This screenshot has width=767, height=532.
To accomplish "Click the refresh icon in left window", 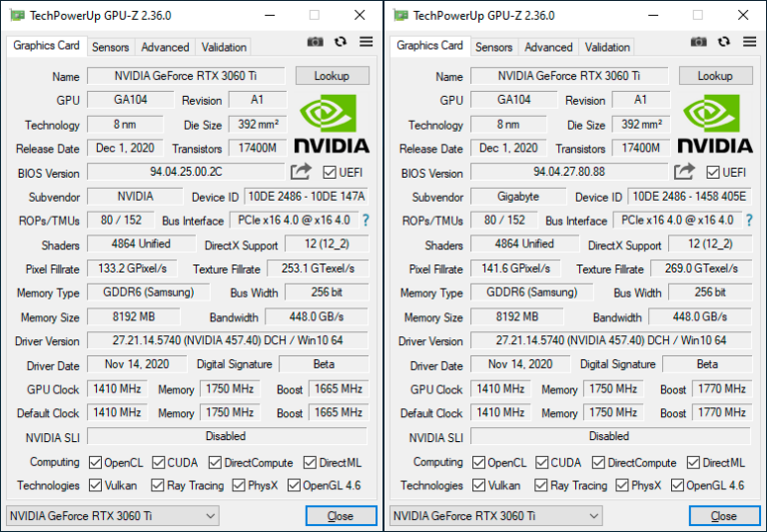I will tap(341, 42).
